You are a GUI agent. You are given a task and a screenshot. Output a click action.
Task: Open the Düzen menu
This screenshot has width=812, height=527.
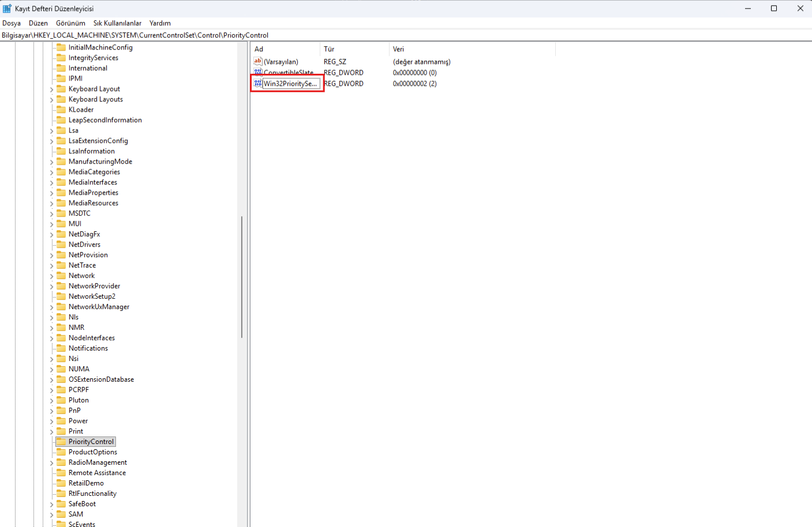(38, 23)
